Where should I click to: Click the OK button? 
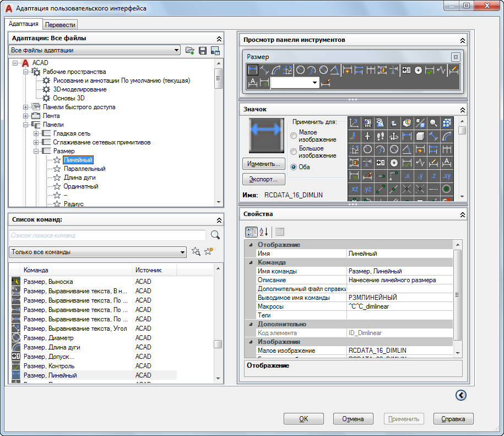tap(304, 419)
